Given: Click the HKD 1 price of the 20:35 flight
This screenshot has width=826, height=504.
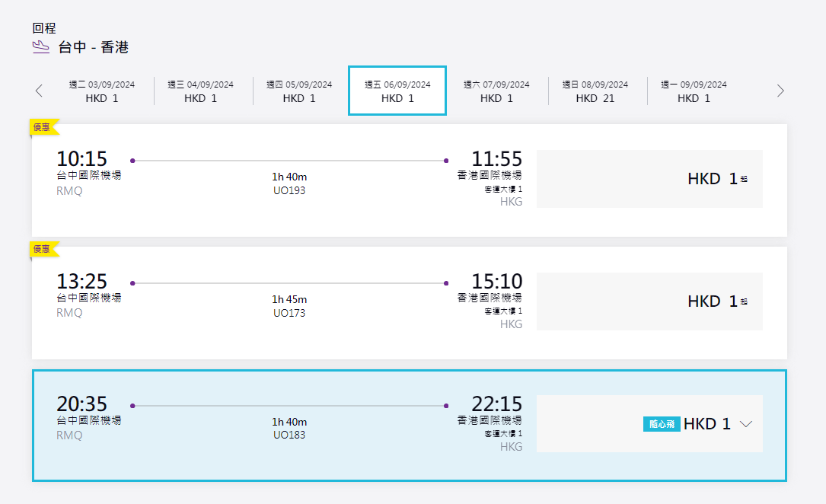Looking at the screenshot, I should pos(707,424).
